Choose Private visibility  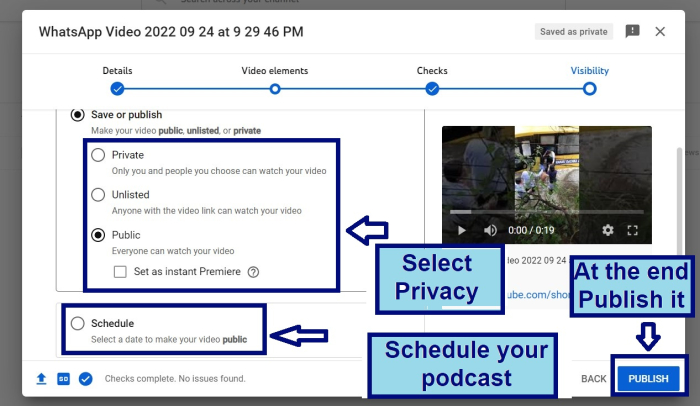[98, 155]
